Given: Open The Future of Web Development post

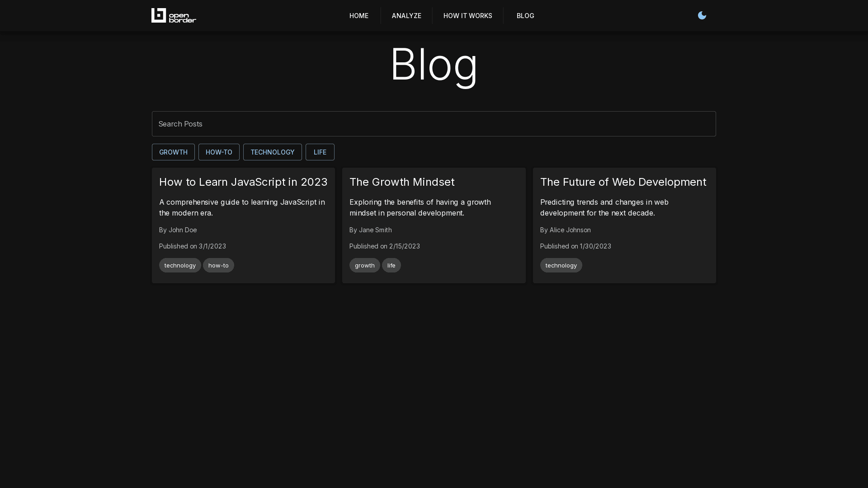Looking at the screenshot, I should coord(623,182).
